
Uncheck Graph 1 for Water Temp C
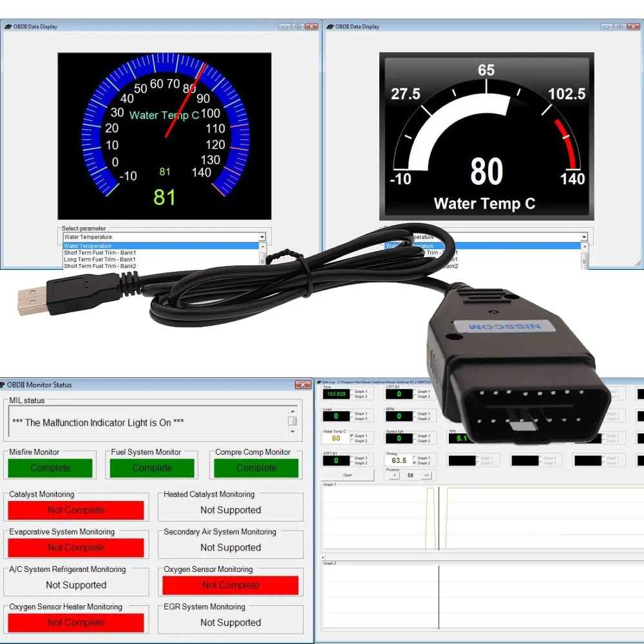coord(351,436)
